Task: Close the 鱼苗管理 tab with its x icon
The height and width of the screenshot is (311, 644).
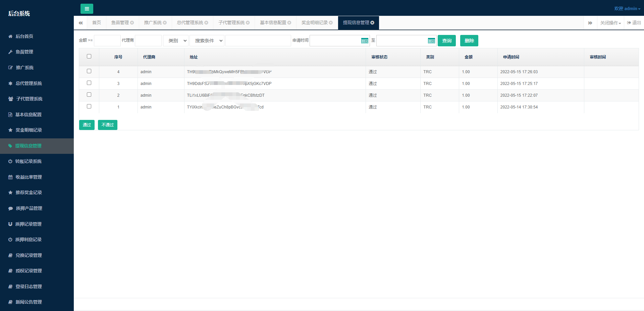Action: (132, 23)
